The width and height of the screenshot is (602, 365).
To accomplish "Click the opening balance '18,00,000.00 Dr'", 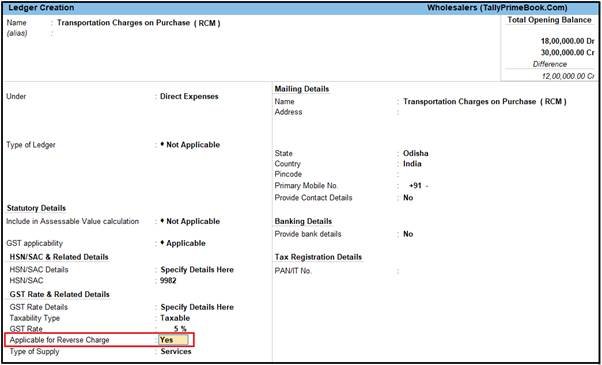I will click(567, 41).
